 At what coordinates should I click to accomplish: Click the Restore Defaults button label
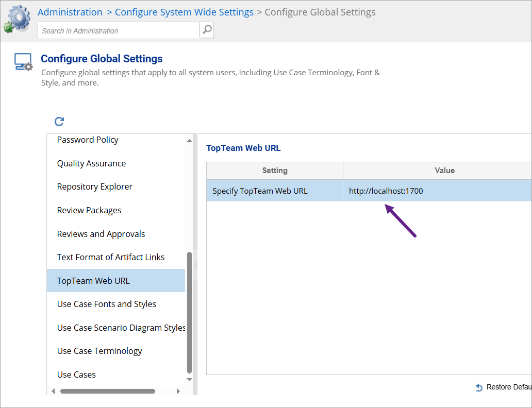pos(509,387)
